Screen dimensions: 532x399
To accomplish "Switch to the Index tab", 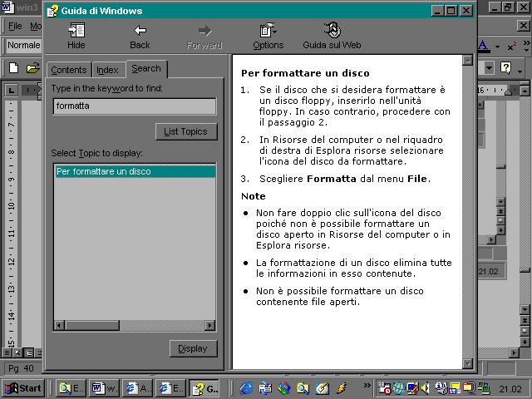I will point(107,70).
